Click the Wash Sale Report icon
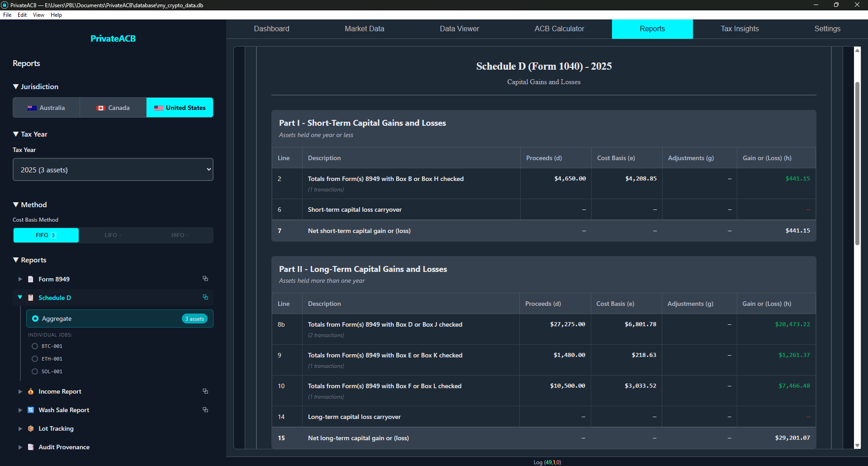 pos(31,410)
